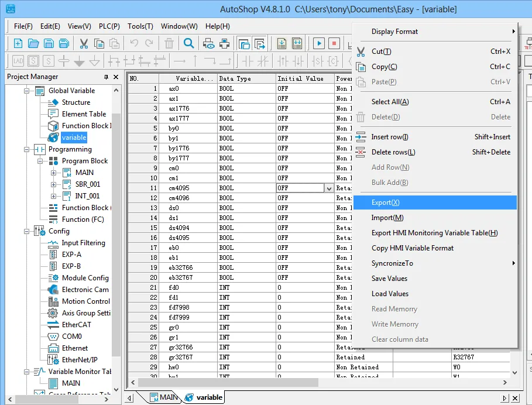Click the cascading windows toolbar icon

[x=244, y=43]
